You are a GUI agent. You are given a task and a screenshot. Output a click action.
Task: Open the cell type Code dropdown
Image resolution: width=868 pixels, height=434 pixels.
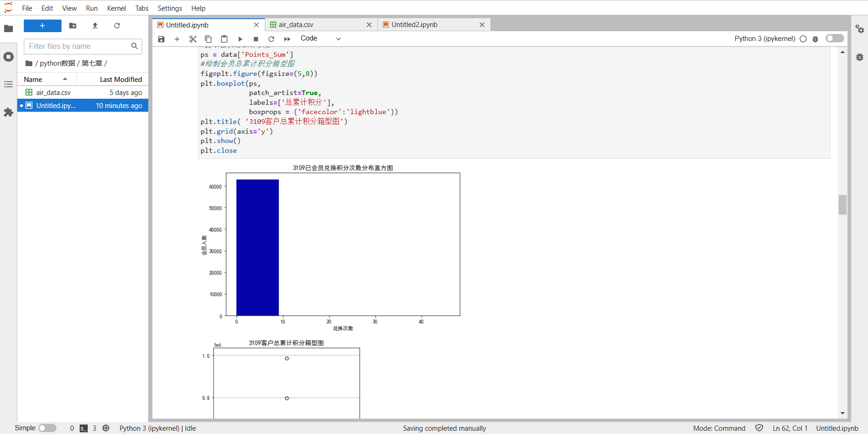[x=321, y=39]
